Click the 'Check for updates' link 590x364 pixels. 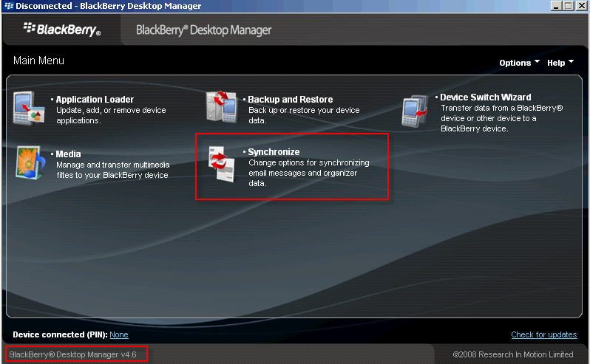(x=543, y=334)
